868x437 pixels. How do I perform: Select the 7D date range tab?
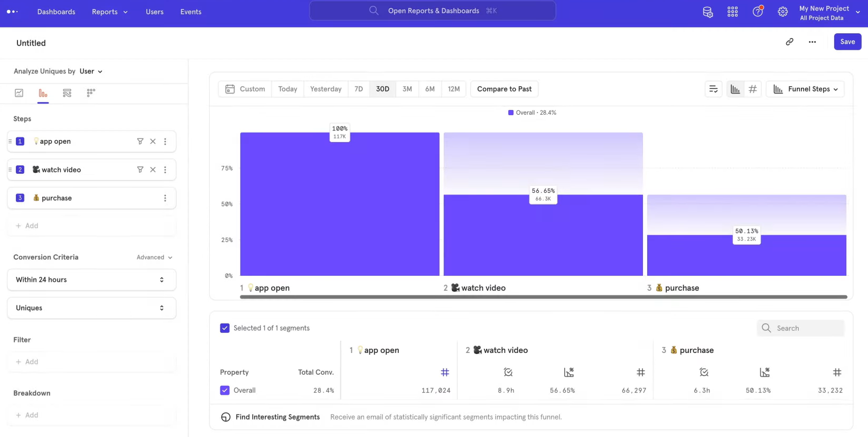click(x=358, y=89)
